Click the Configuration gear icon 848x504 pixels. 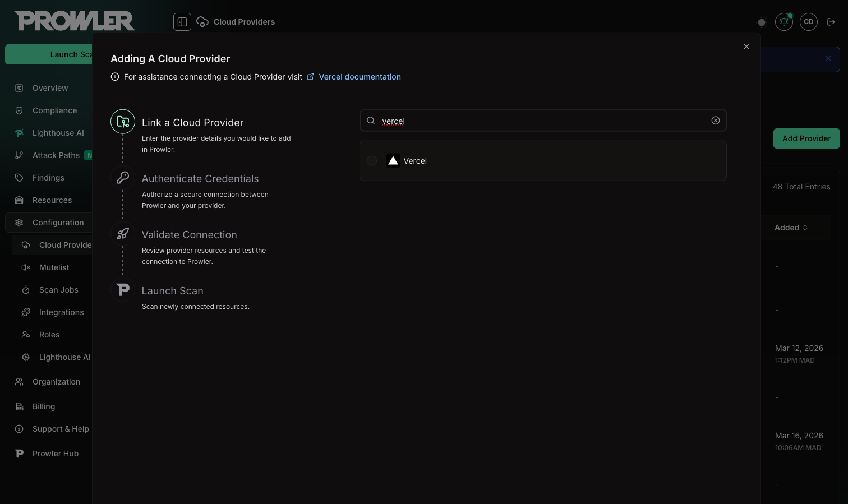[19, 223]
